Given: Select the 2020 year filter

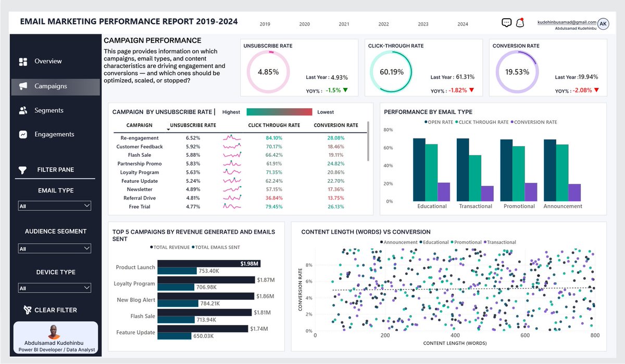Looking at the screenshot, I should [x=305, y=24].
